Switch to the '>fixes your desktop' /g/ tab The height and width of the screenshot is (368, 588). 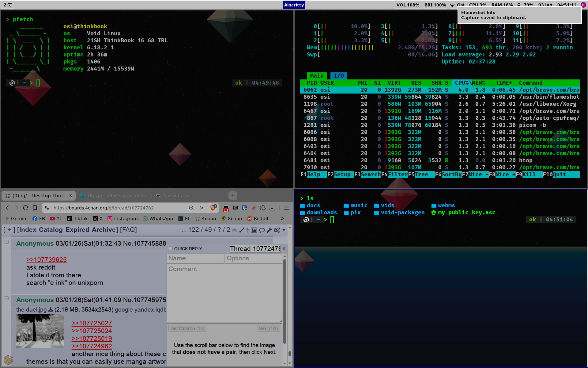(115, 196)
